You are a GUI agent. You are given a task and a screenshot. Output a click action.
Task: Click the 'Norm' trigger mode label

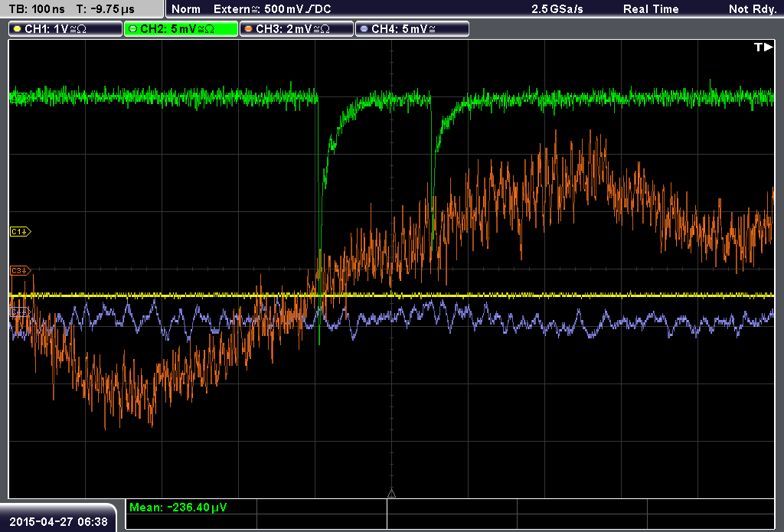[x=186, y=9]
